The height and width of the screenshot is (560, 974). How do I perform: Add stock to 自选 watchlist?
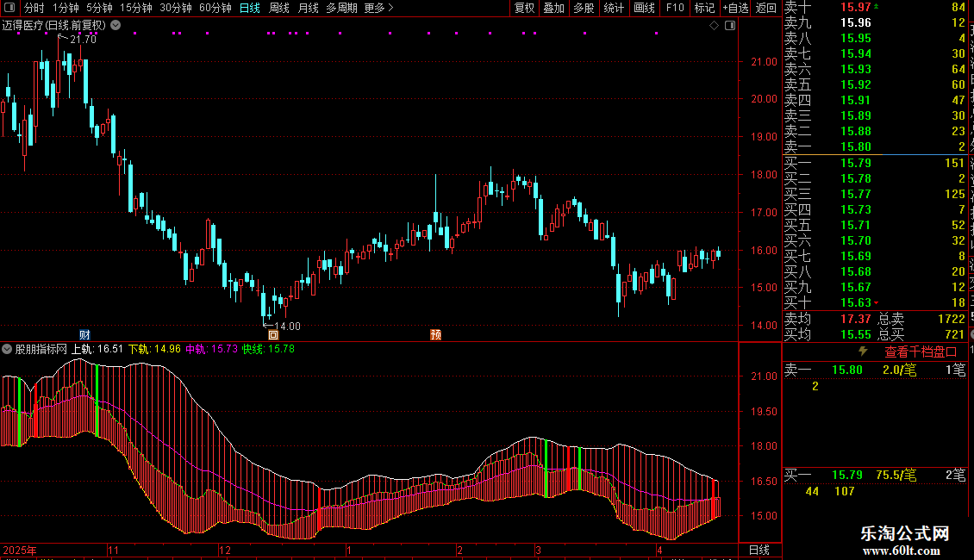click(x=735, y=8)
